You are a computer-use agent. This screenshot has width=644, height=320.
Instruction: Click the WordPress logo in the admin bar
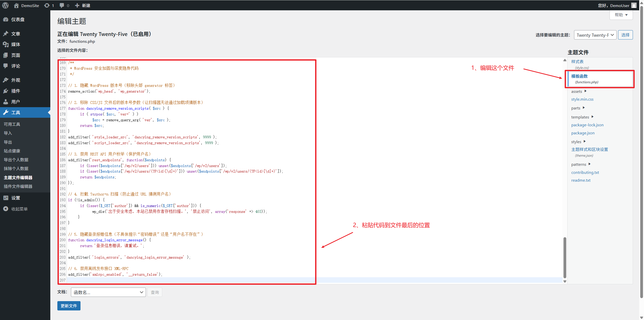coord(5,5)
